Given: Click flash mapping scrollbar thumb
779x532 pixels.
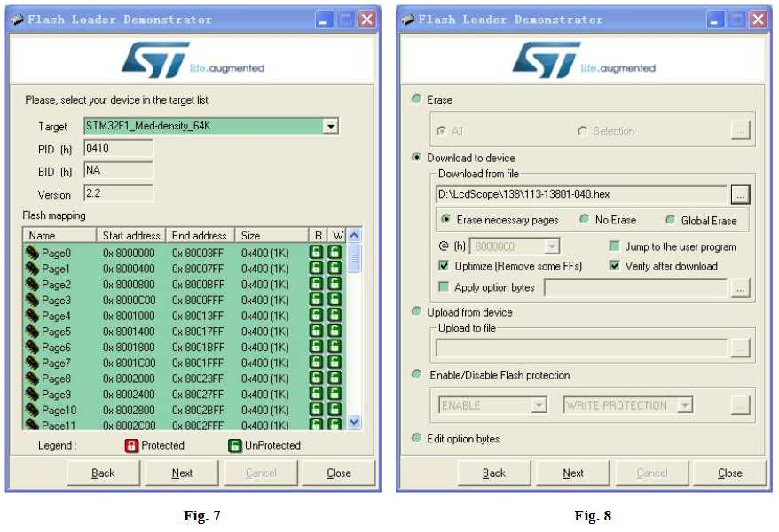Looking at the screenshot, I should [354, 257].
